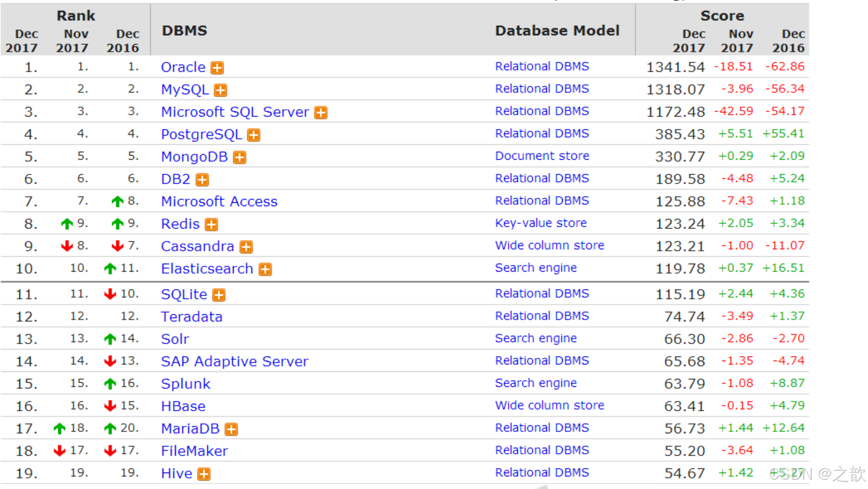Open the SQLite link

[x=184, y=295]
